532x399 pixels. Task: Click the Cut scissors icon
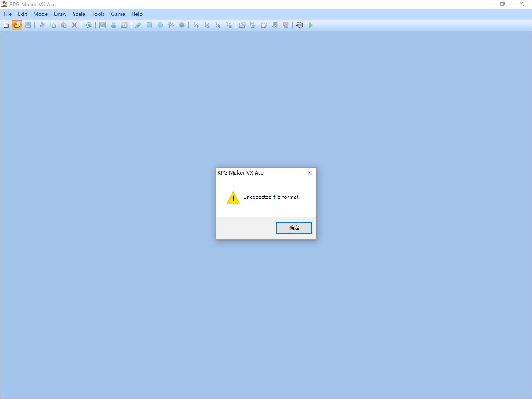point(42,25)
